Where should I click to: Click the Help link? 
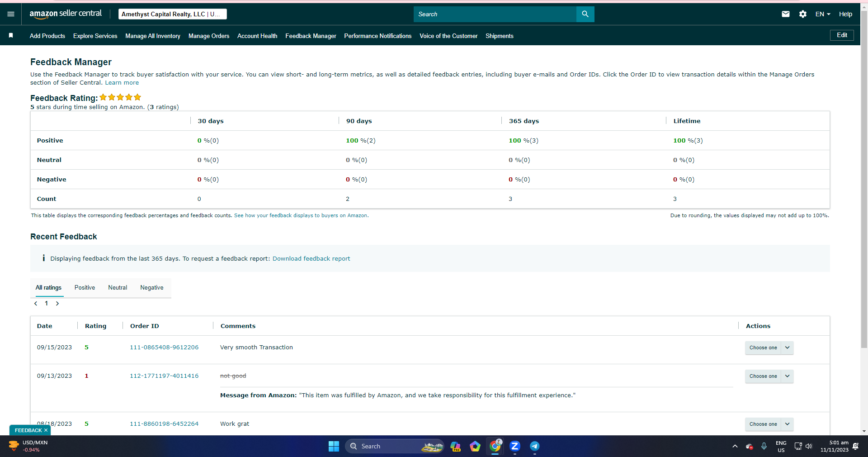(x=845, y=14)
